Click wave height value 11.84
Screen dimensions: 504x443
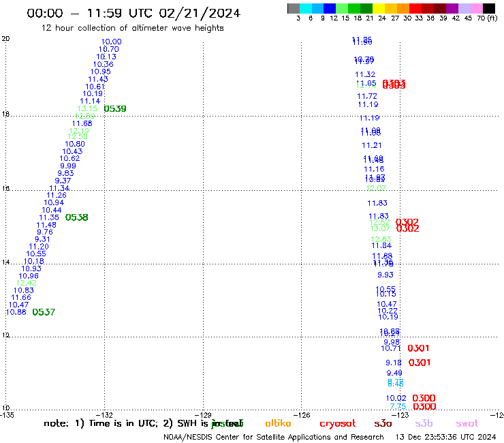381,246
